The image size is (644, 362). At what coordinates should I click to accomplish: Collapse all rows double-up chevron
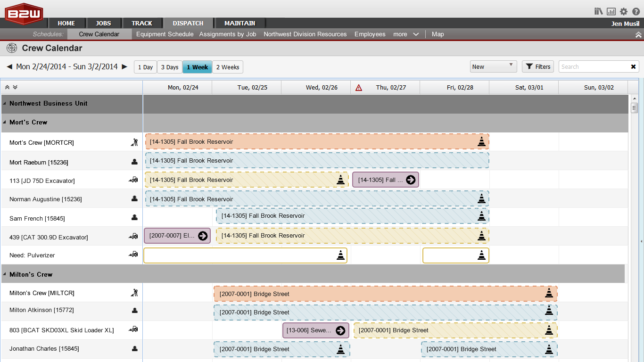7,87
